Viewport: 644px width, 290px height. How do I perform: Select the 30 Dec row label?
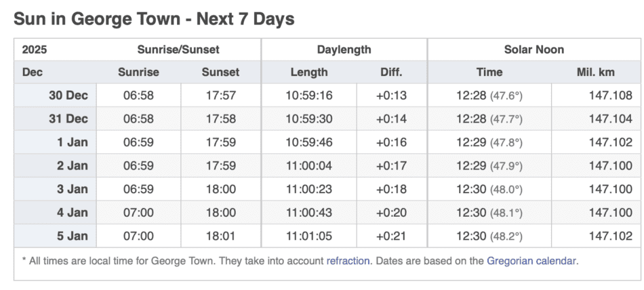coord(68,96)
